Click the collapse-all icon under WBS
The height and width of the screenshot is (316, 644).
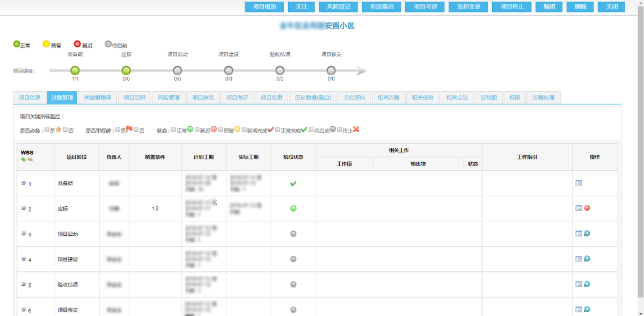pyautogui.click(x=30, y=159)
